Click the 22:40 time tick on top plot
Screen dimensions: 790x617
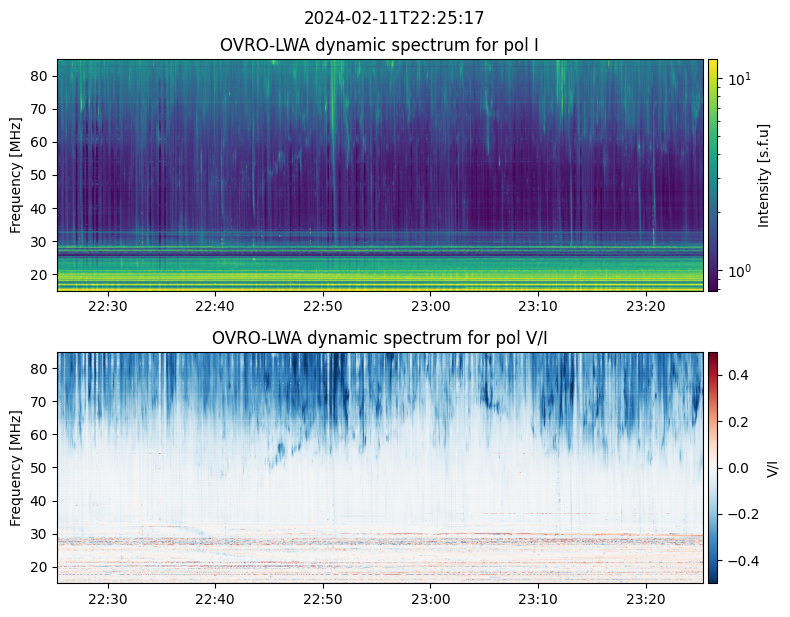215,306
